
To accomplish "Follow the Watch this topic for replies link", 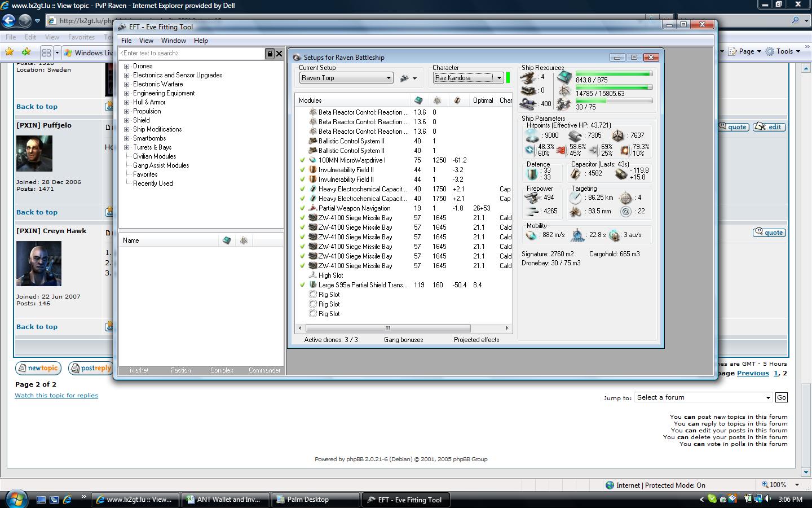I will 56,395.
